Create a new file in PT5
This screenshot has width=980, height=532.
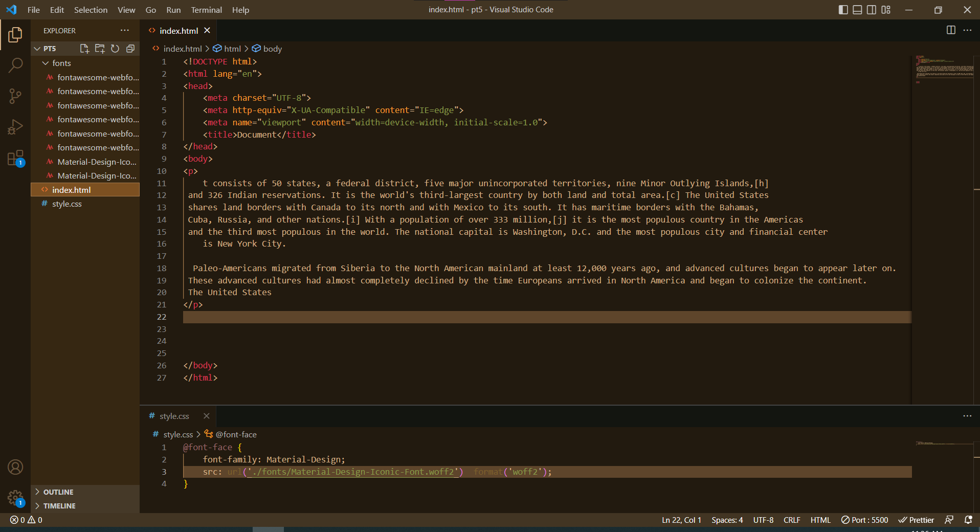click(x=84, y=49)
